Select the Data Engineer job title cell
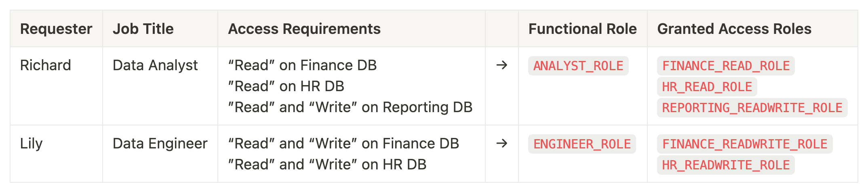Screen dimensions: 868x192 (x=160, y=144)
